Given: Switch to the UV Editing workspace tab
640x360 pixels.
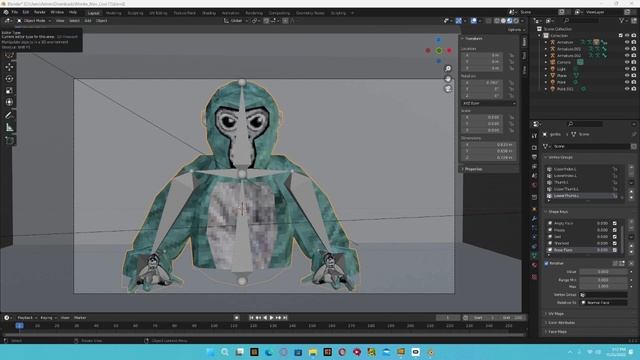Looking at the screenshot, I should [x=158, y=13].
